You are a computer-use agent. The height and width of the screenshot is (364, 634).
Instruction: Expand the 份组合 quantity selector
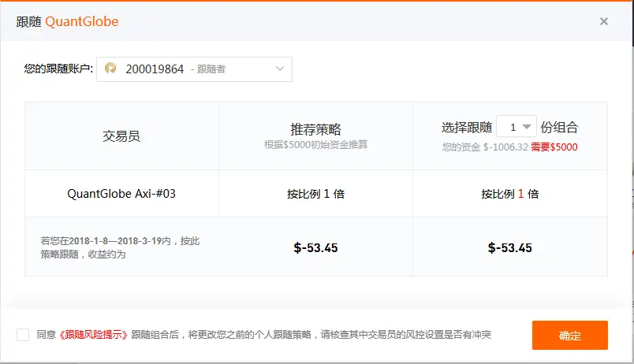pyautogui.click(x=517, y=128)
